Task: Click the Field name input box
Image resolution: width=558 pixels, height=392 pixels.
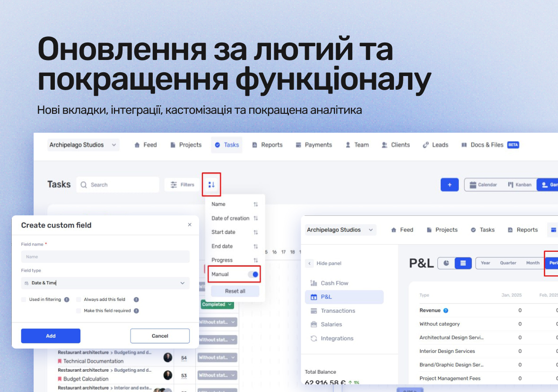Action: 105,256
